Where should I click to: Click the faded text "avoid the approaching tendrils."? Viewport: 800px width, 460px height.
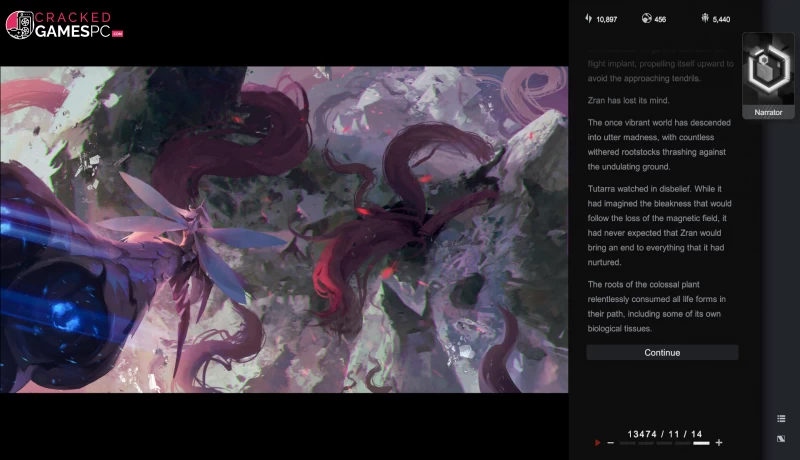(x=643, y=79)
